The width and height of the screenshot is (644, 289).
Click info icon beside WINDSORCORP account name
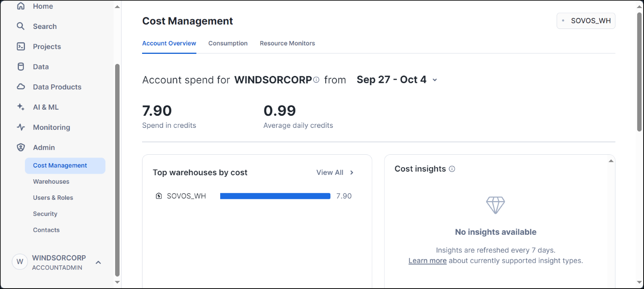pos(316,80)
